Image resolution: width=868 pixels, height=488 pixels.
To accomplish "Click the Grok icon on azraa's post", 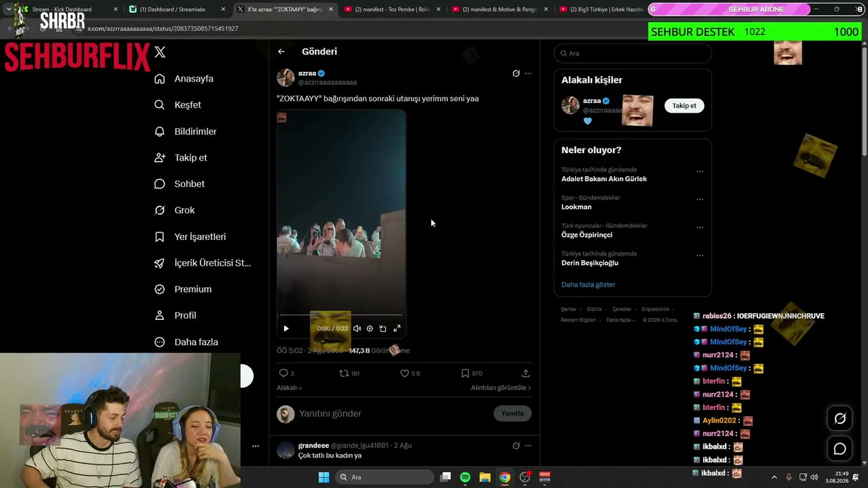I will (516, 73).
